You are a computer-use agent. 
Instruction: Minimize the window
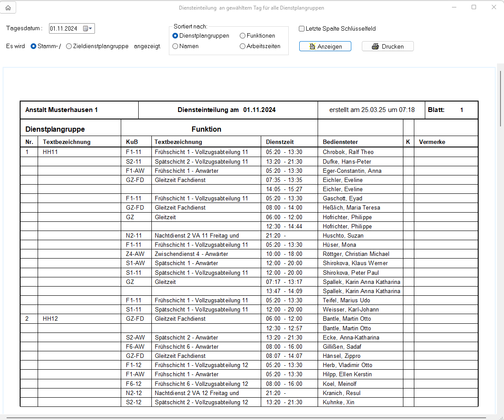pos(454,7)
